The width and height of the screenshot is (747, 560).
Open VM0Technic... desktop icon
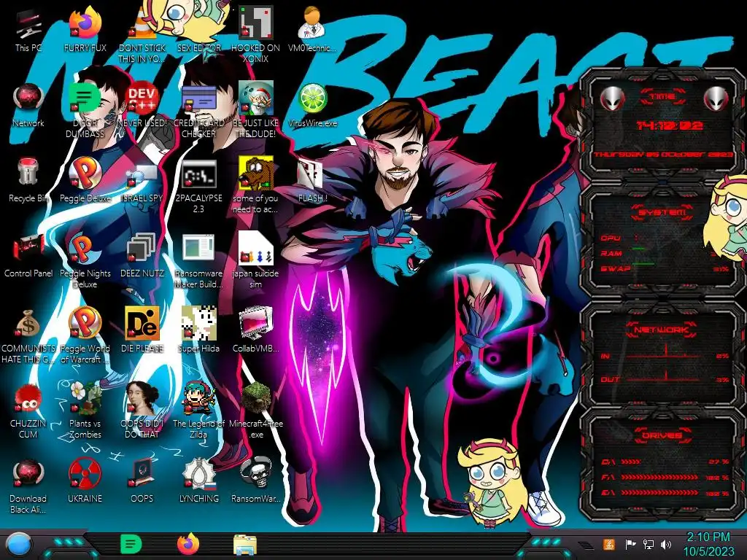(312, 30)
